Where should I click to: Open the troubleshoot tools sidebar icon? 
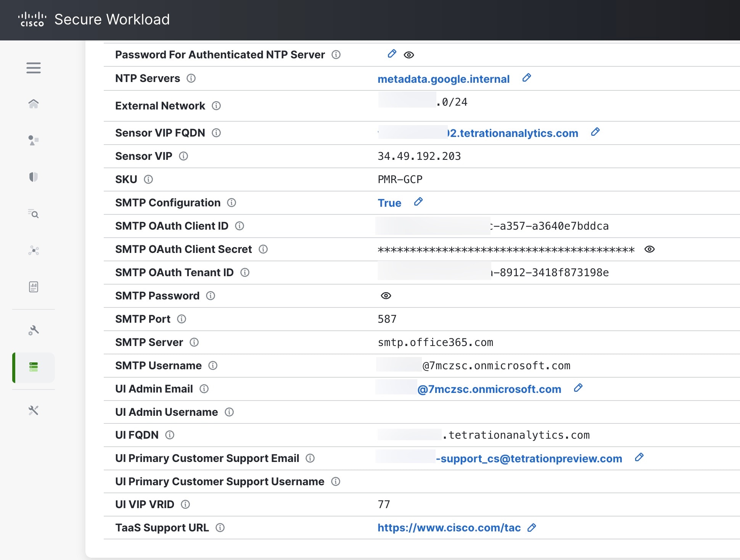[34, 410]
